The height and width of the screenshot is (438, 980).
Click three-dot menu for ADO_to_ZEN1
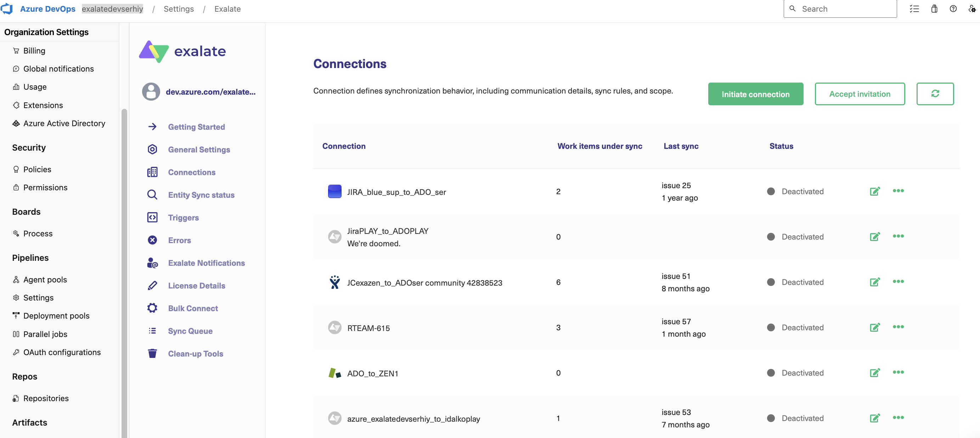click(x=899, y=372)
